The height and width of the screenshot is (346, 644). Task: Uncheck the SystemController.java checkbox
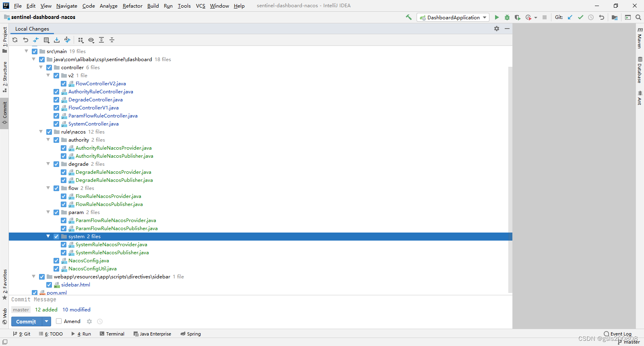click(x=56, y=124)
